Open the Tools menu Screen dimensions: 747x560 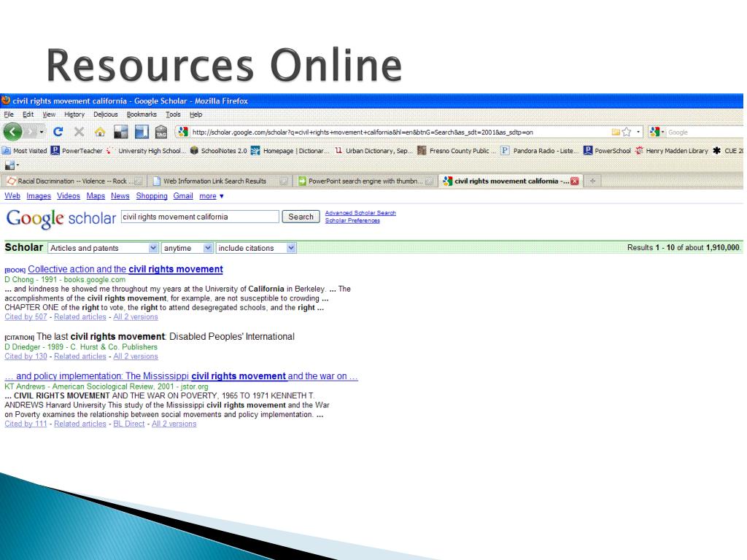pos(173,114)
